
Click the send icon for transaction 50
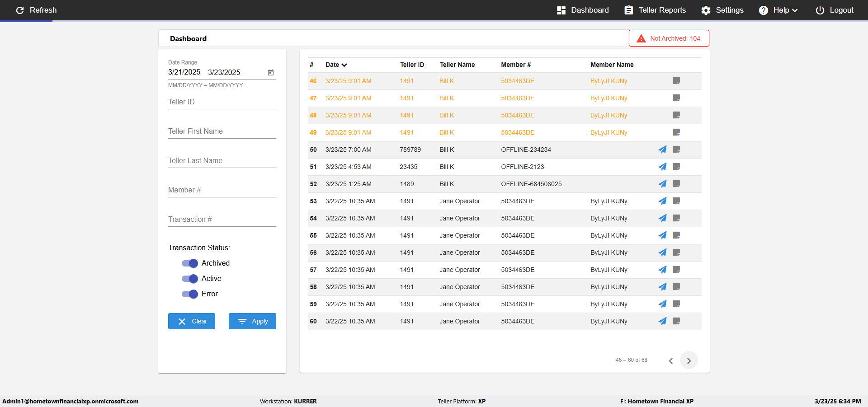pos(662,150)
